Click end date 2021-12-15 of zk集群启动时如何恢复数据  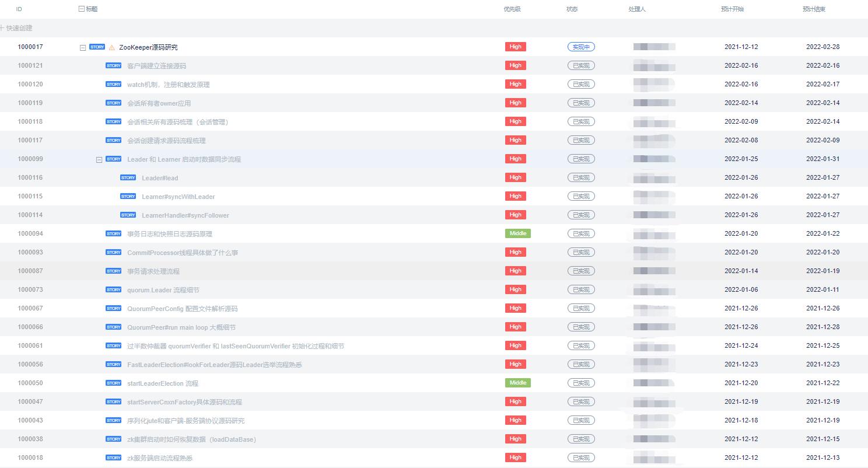coord(823,439)
